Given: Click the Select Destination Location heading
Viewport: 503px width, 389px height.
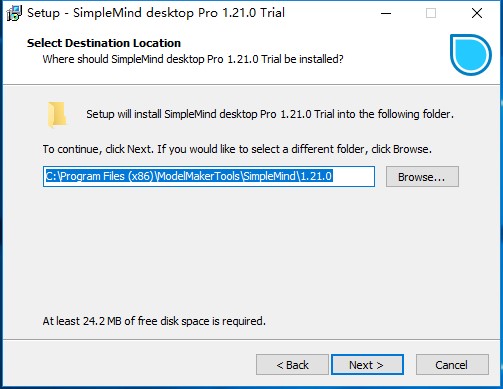Looking at the screenshot, I should coord(104,43).
